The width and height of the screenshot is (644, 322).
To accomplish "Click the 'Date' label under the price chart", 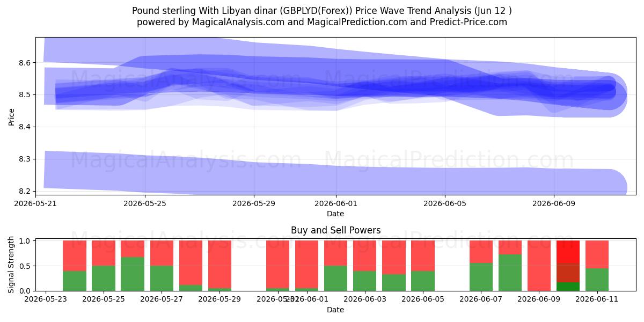I will click(335, 214).
